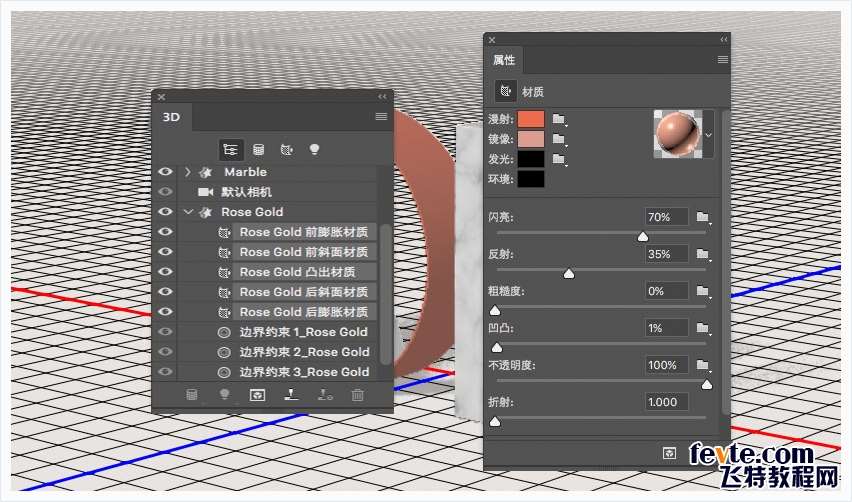This screenshot has width=852, height=502.
Task: Add new light from 3D panel bottom
Action: (224, 395)
